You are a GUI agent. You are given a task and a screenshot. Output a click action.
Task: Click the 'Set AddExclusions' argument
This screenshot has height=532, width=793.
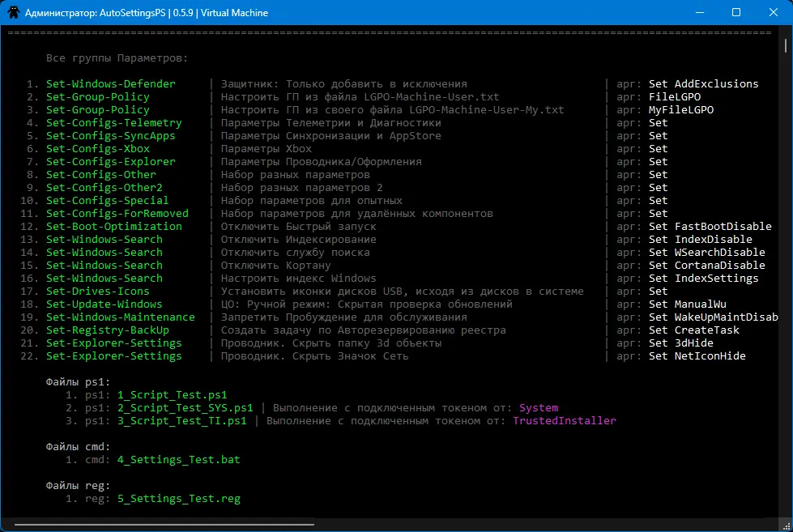point(703,84)
